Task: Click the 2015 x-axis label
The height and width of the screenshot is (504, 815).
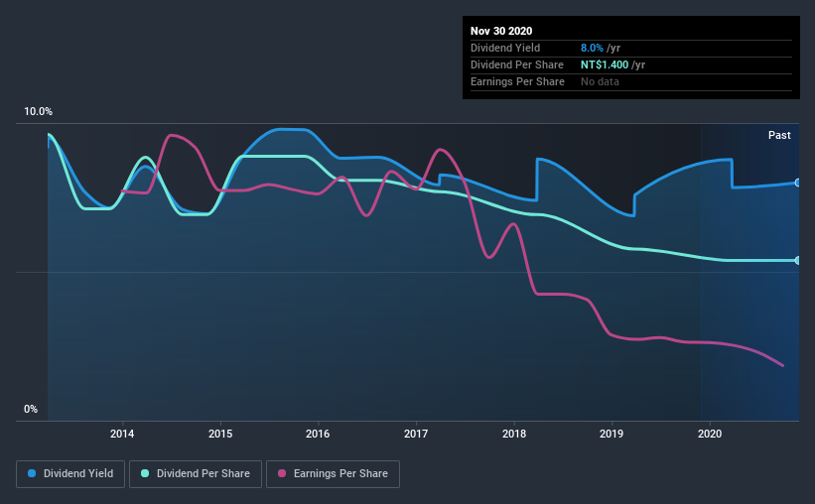Action: [x=220, y=434]
